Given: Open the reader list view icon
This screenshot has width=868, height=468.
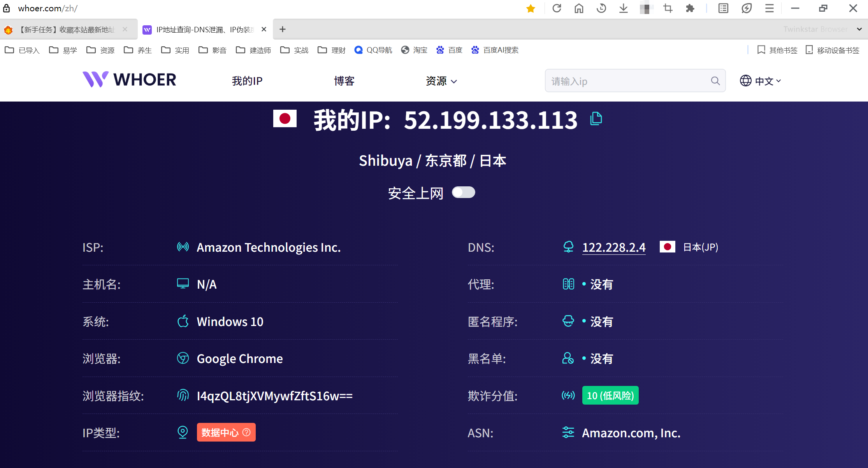Looking at the screenshot, I should coord(723,8).
